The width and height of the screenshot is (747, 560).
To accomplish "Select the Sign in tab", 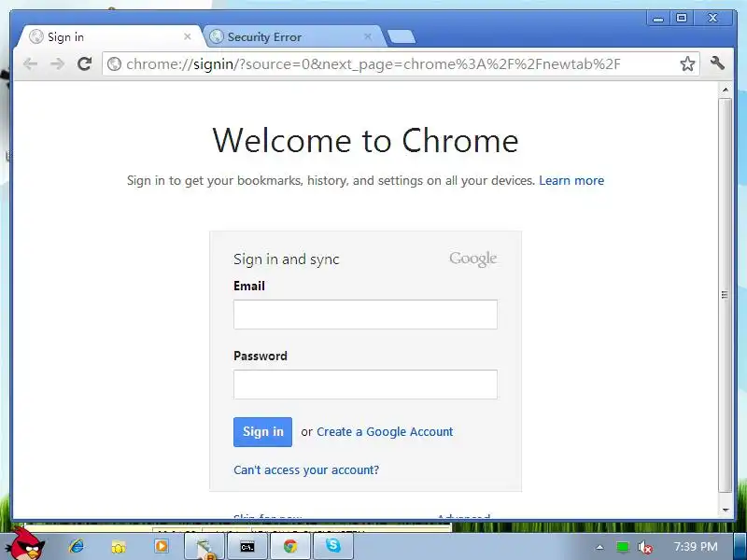I will pyautogui.click(x=110, y=36).
